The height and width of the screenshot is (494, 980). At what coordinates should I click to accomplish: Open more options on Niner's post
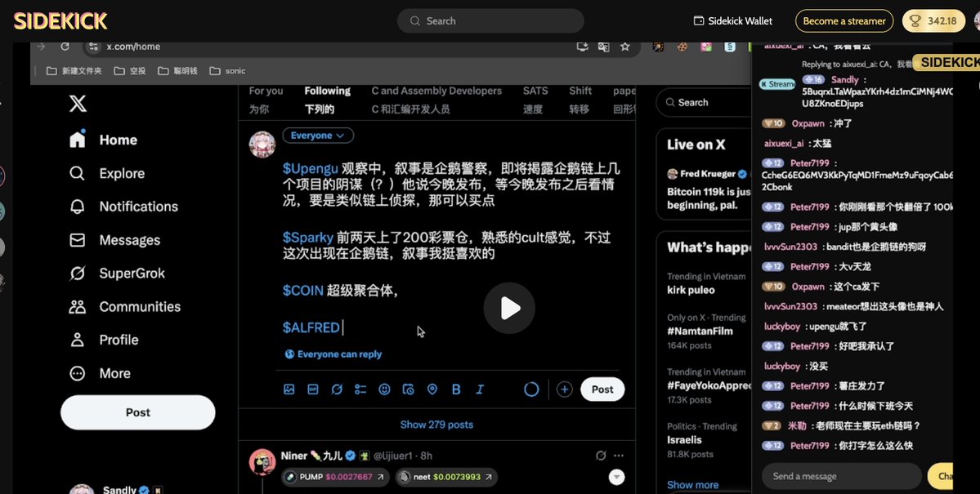click(618, 456)
